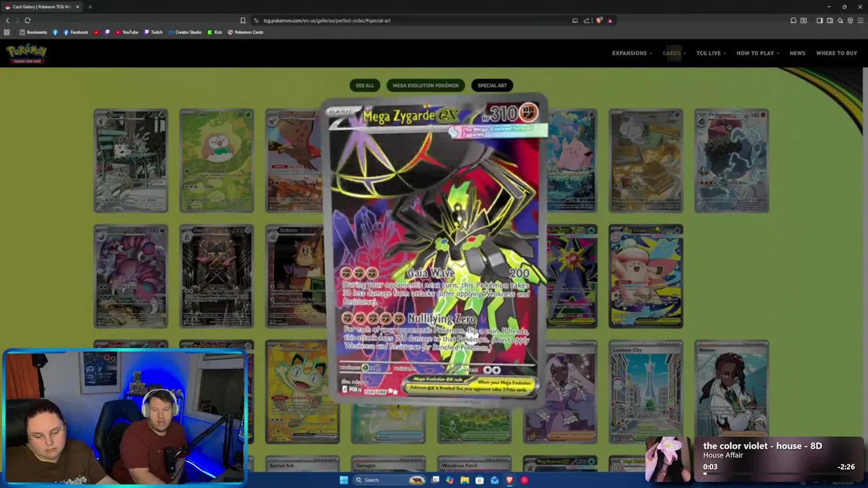Open the Clefairy card thumbnail

pos(573,161)
